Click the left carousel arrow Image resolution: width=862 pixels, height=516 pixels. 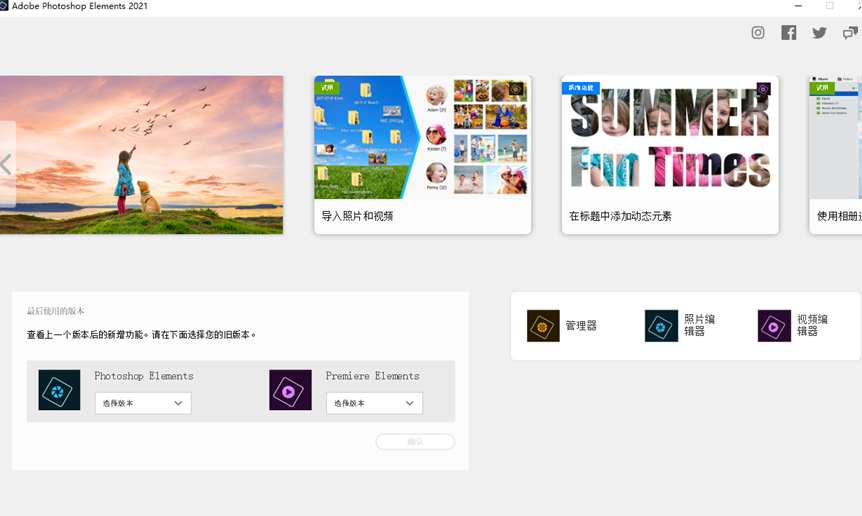(6, 164)
